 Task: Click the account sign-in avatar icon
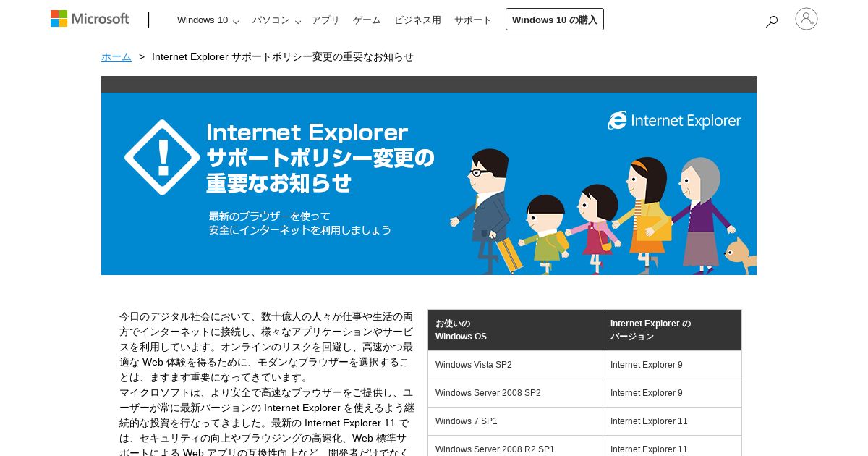807,19
